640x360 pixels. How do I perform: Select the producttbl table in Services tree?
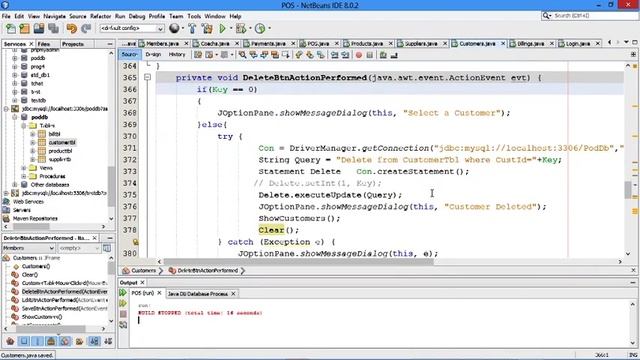60,151
